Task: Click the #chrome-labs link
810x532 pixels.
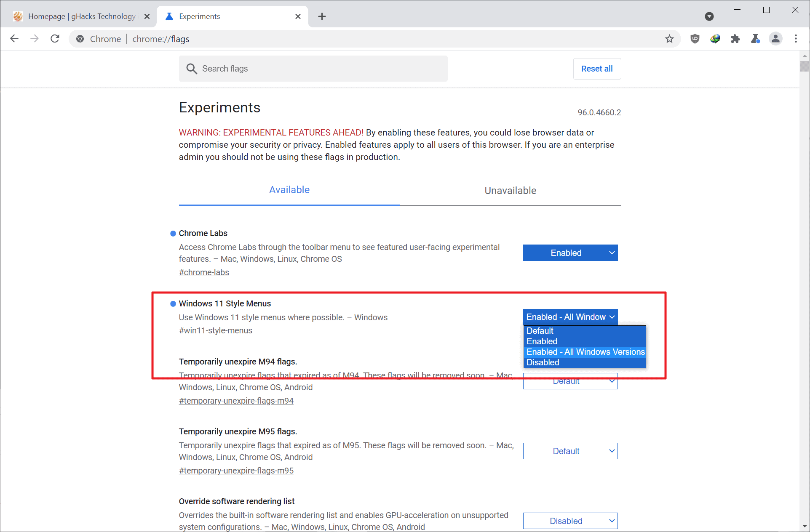Action: [204, 272]
